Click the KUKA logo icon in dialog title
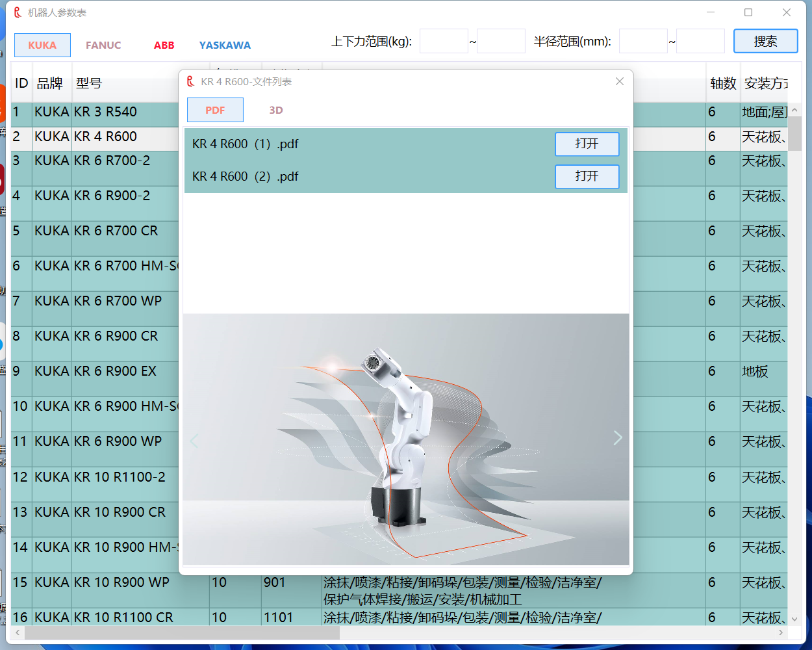This screenshot has height=650, width=812. 190,81
